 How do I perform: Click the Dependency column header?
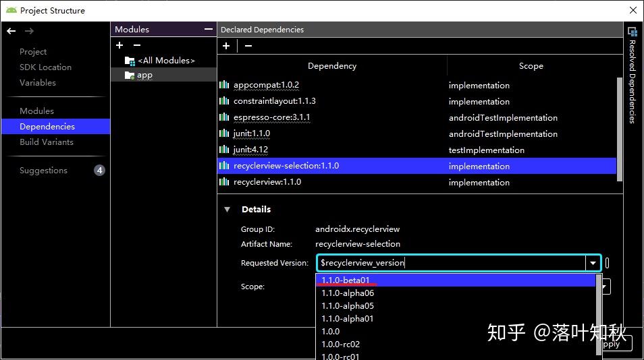(332, 65)
